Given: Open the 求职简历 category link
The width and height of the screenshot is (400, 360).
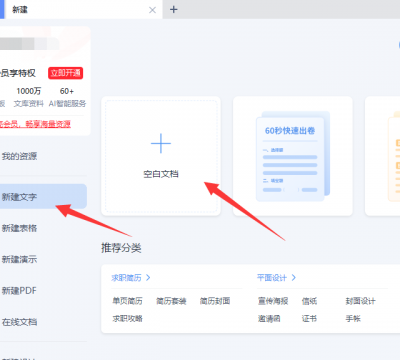Looking at the screenshot, I should point(126,278).
